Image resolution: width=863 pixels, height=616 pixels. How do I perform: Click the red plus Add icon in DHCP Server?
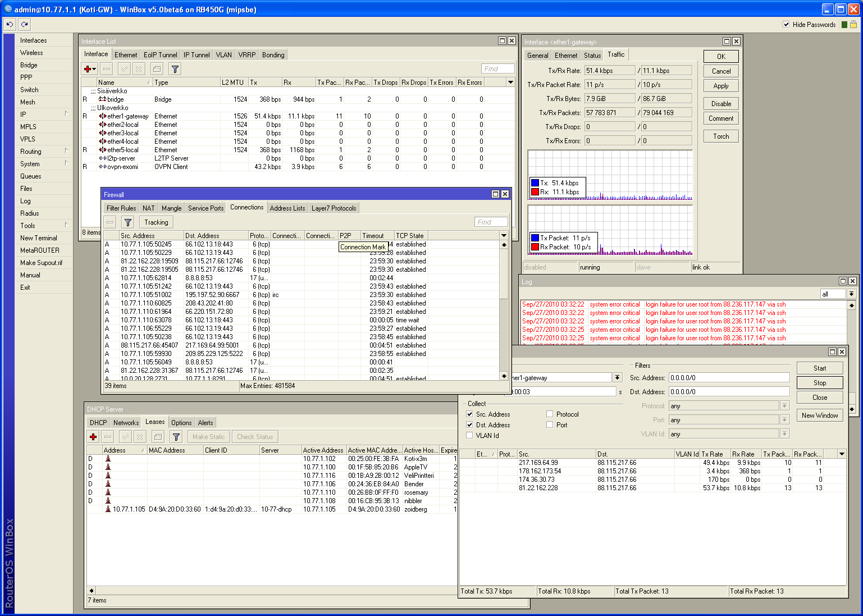(93, 437)
